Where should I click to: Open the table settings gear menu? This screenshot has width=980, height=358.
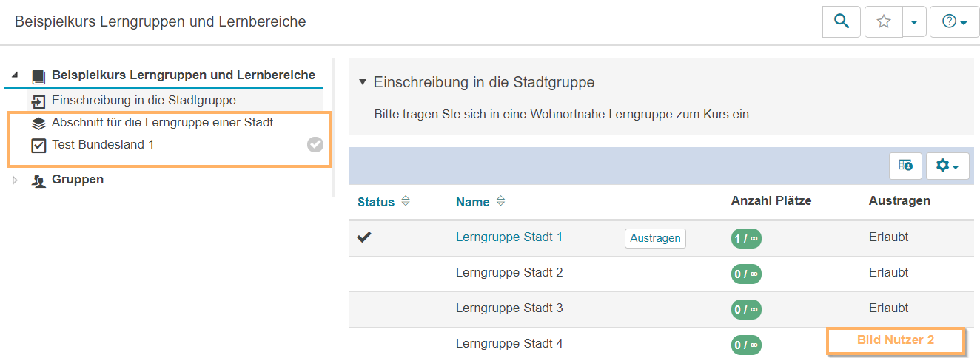coord(947,166)
